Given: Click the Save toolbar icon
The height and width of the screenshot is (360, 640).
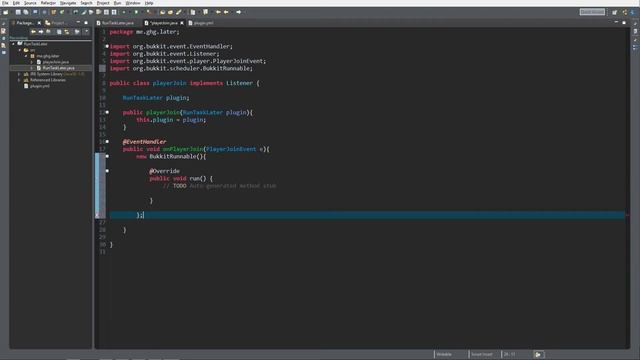Looking at the screenshot, I should (x=18, y=12).
